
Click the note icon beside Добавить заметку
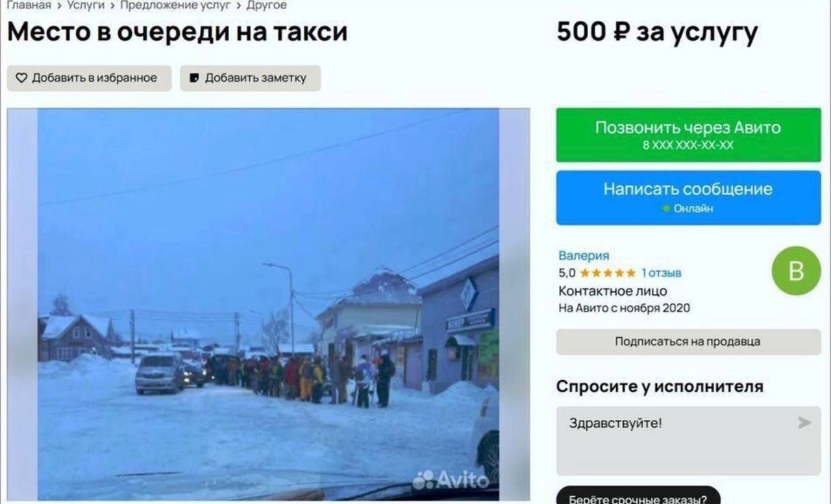pos(194,78)
